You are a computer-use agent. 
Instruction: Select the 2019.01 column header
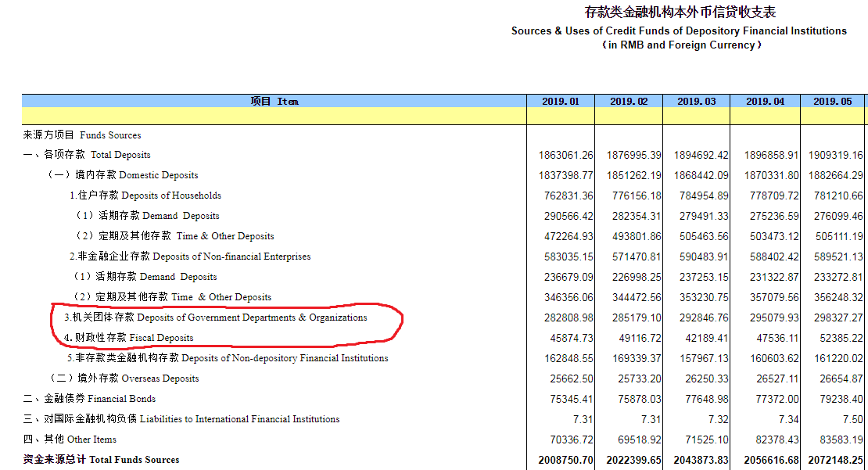point(560,102)
